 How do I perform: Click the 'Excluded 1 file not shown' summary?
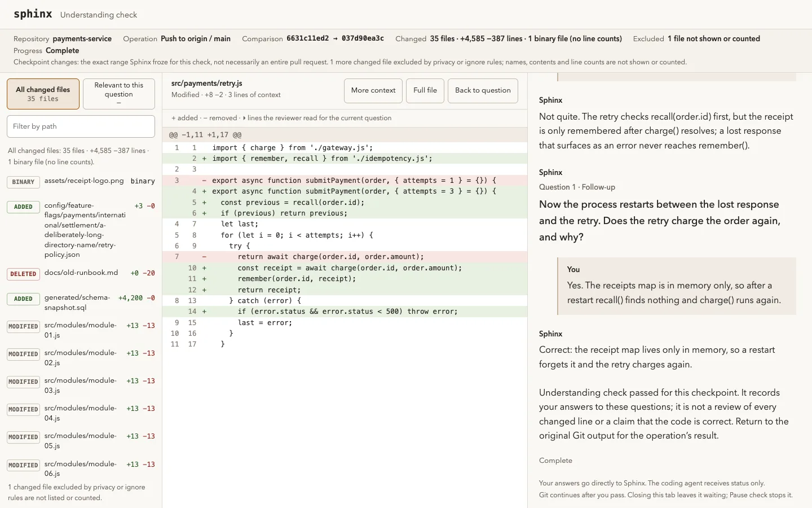click(696, 38)
